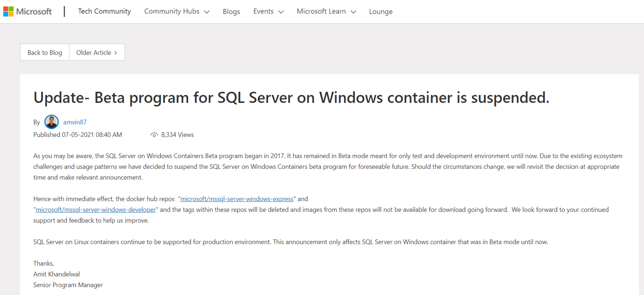Click the 8,334 Views count
644x295 pixels.
(177, 134)
